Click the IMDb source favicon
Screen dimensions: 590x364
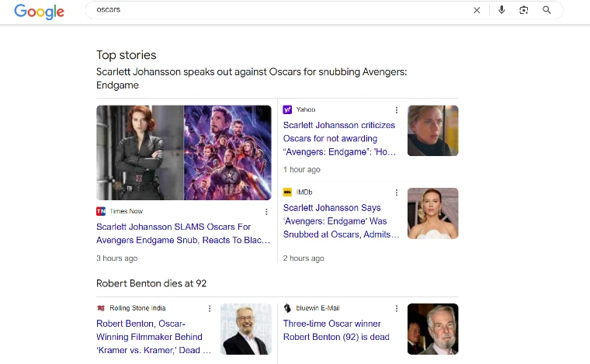tap(287, 192)
